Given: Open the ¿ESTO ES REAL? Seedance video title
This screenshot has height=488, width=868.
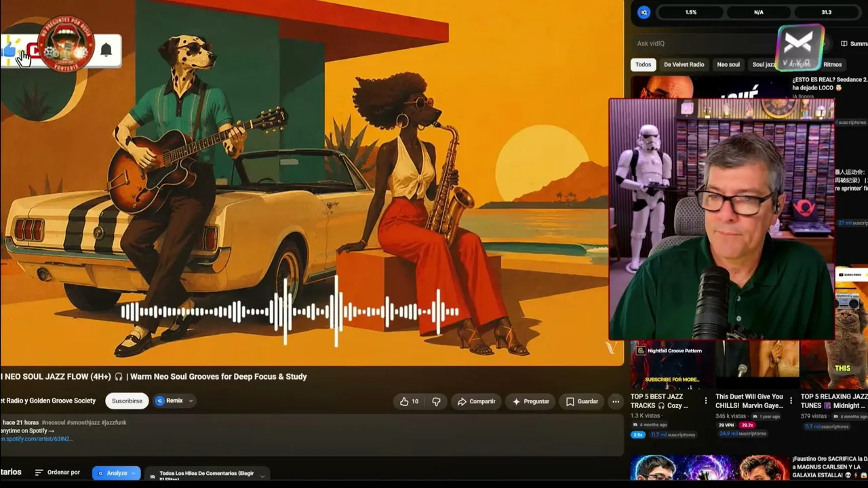Looking at the screenshot, I should click(830, 83).
